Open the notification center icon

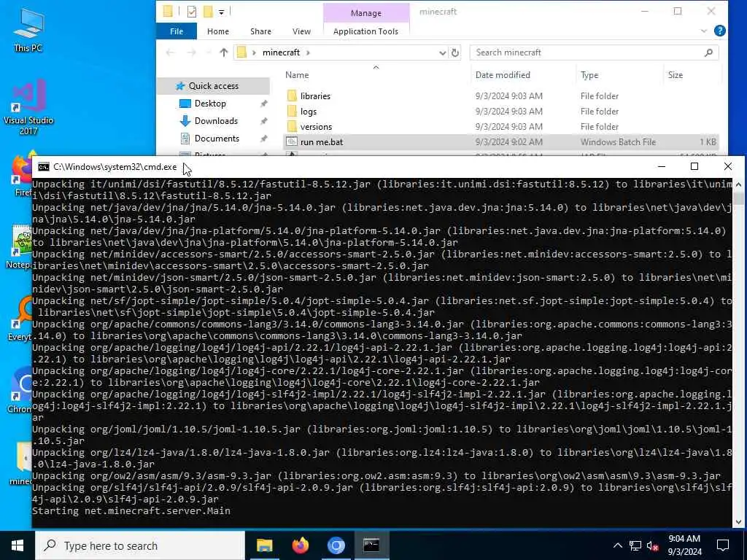click(723, 545)
